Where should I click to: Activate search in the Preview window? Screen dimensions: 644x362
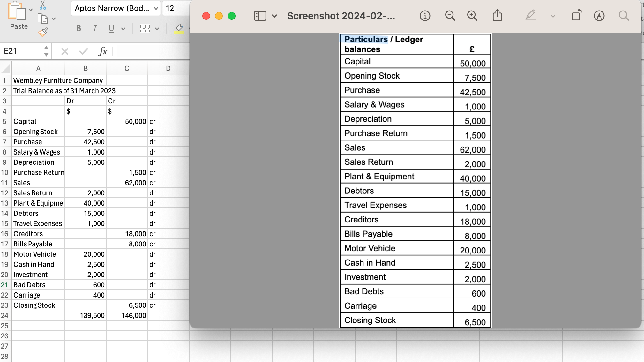(624, 15)
